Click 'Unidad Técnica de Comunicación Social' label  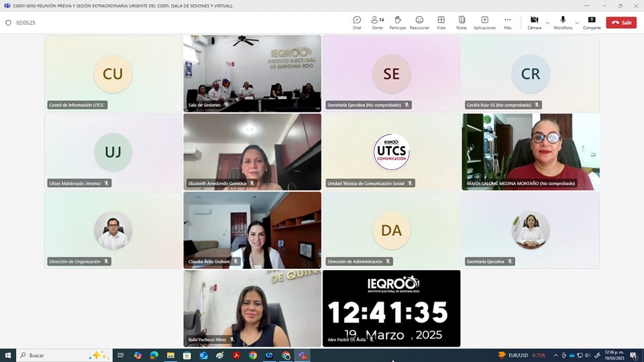370,184
